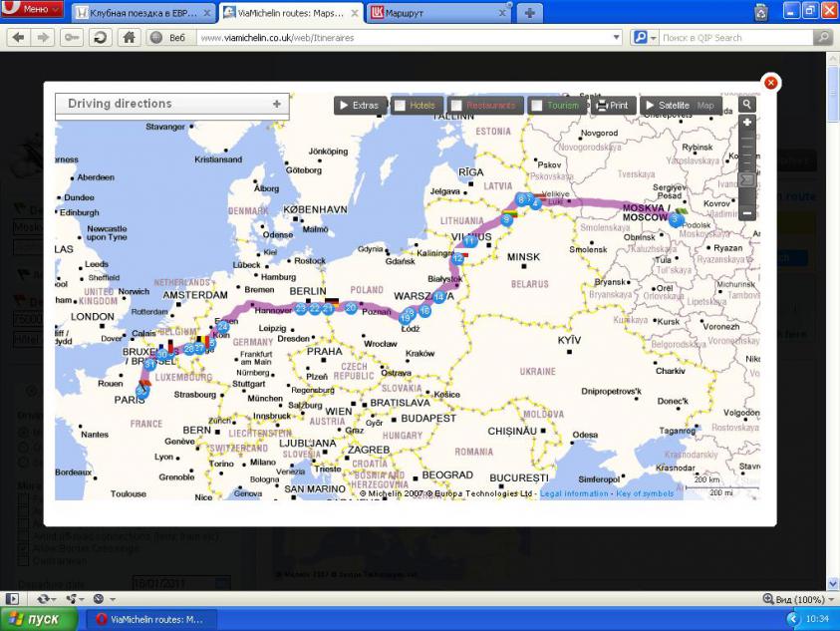Enable the Restaurants checkbox
Screen dimensions: 840x631
pos(456,106)
